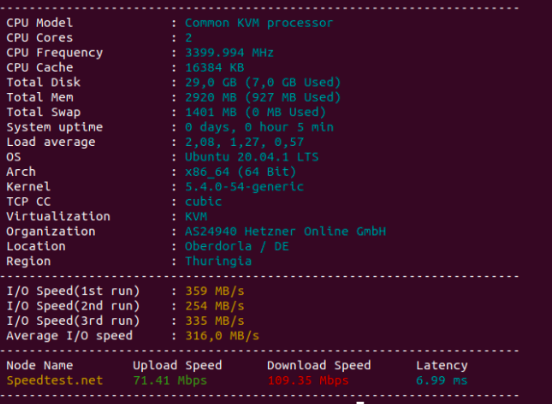
Task: Click the Average I/O speed 316,0 MB/s
Action: 222,336
